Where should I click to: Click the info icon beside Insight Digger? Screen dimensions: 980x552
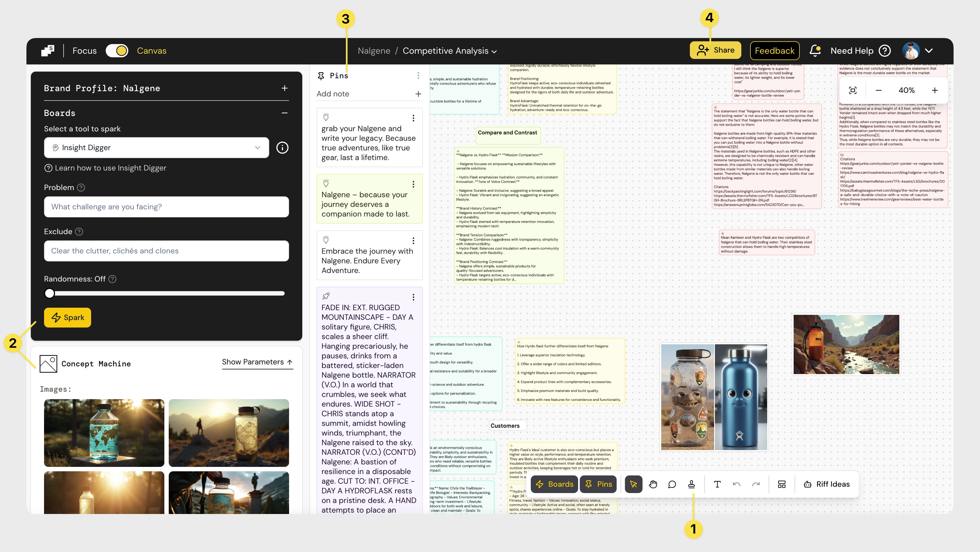click(282, 148)
